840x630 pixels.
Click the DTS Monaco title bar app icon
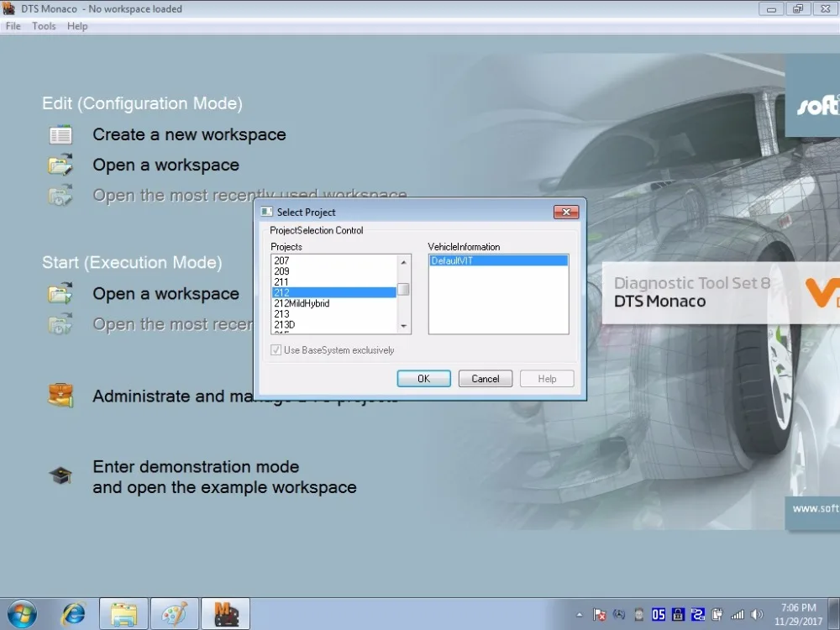[x=8, y=8]
